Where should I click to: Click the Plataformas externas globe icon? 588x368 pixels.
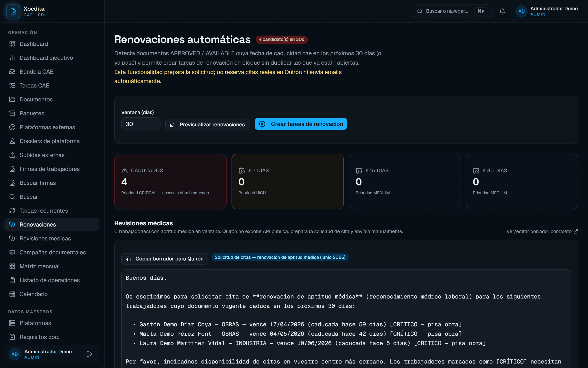point(12,127)
